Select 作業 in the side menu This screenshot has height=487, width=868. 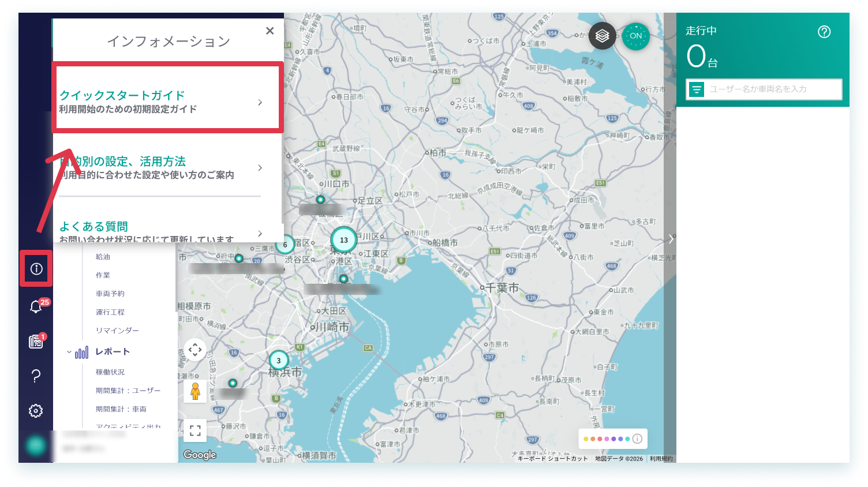coord(103,275)
